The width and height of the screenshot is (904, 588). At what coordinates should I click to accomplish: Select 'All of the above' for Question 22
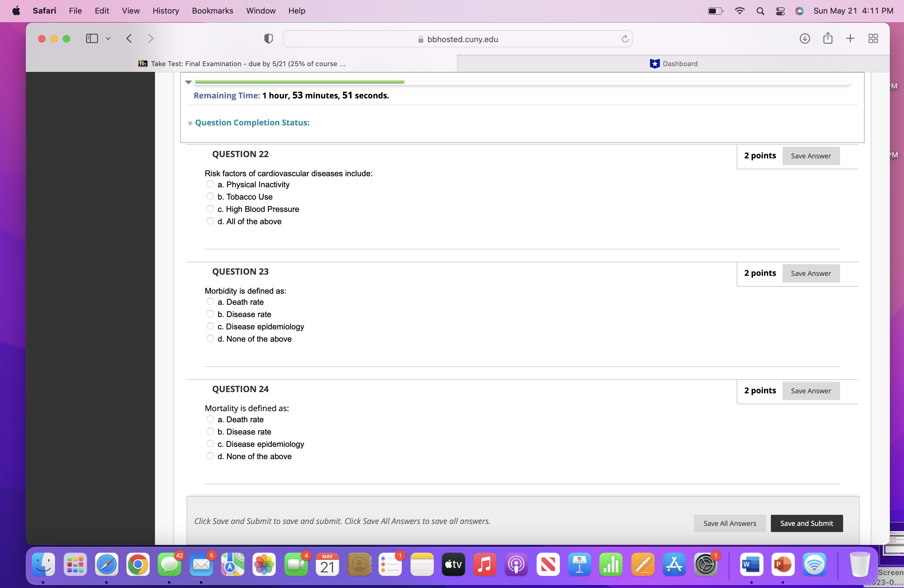pyautogui.click(x=210, y=221)
